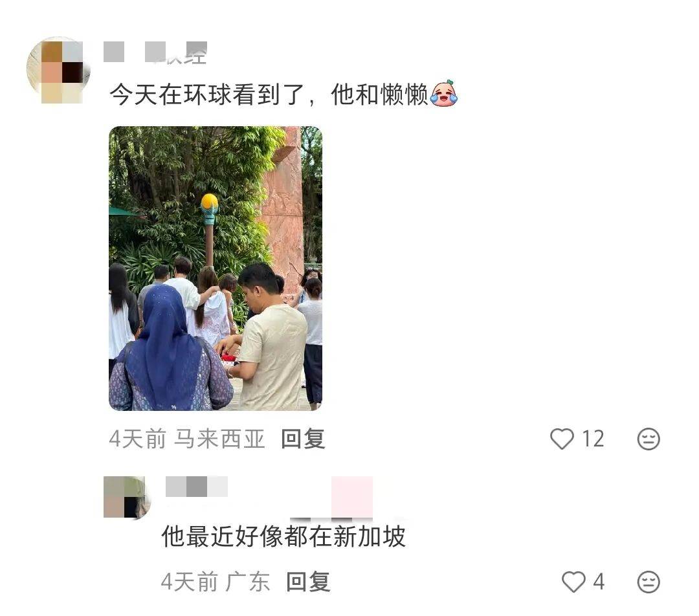Open the first commenter's username
The image size is (699, 616).
click(x=155, y=52)
